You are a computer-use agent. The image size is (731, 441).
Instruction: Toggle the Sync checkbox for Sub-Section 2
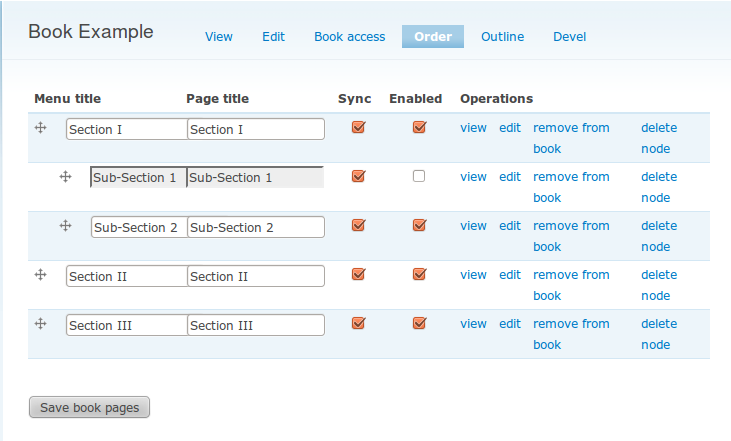pyautogui.click(x=359, y=225)
